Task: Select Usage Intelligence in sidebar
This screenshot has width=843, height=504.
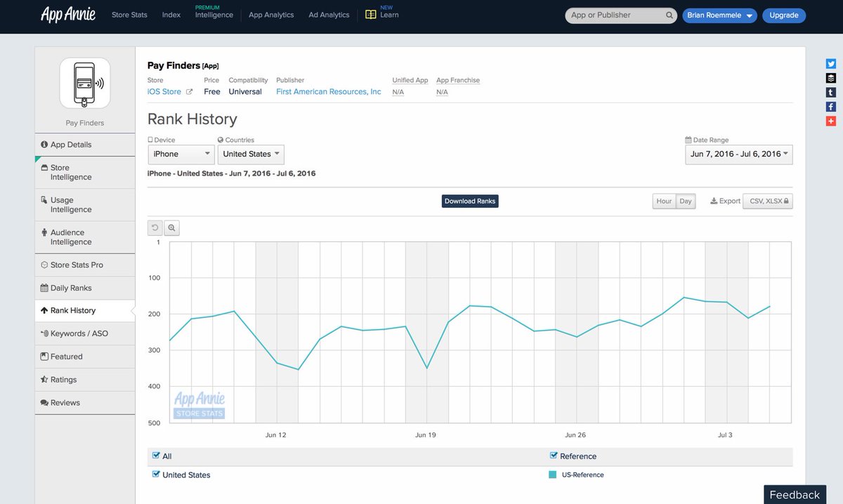Action: (x=85, y=205)
